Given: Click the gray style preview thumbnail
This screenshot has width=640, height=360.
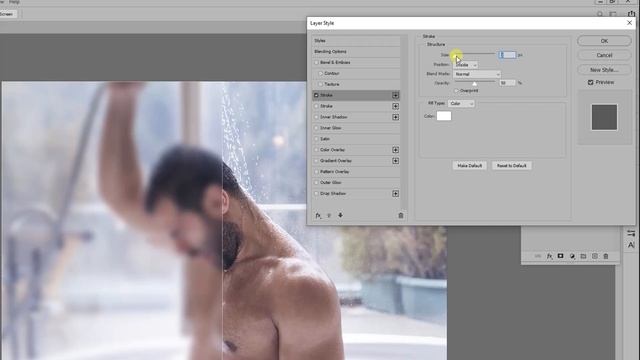Looking at the screenshot, I should click(604, 118).
